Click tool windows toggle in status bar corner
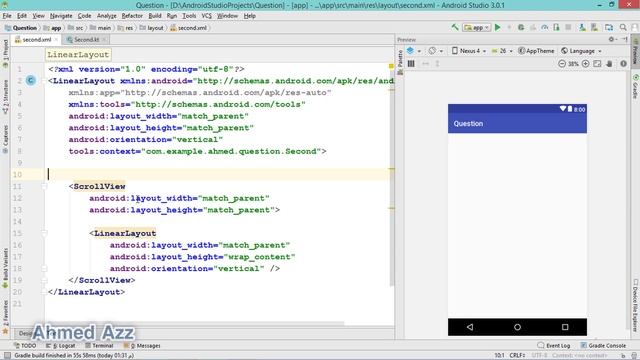The image size is (640, 360). point(7,356)
